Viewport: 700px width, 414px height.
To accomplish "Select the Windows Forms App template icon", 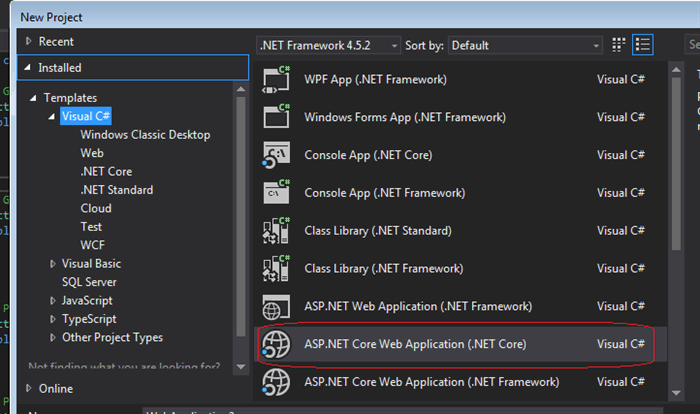I will (x=276, y=117).
